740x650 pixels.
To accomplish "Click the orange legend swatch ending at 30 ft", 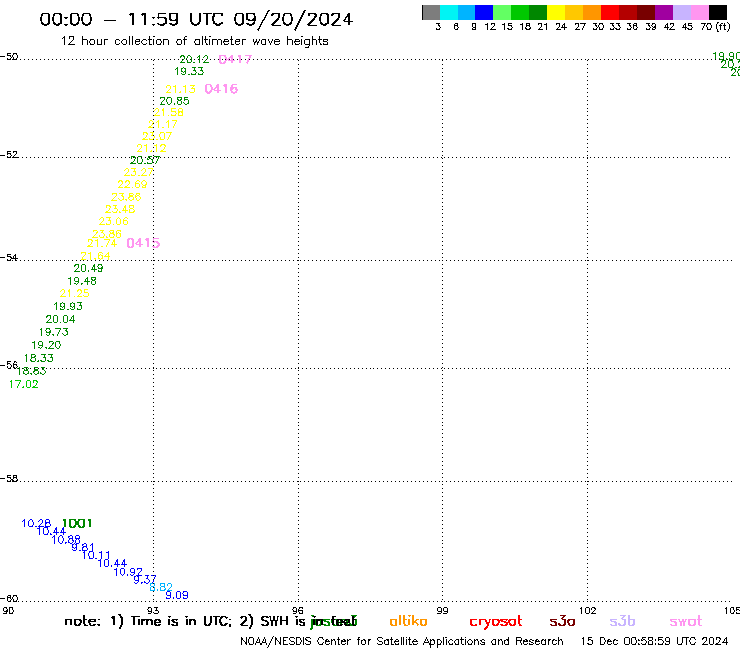I will [x=592, y=12].
